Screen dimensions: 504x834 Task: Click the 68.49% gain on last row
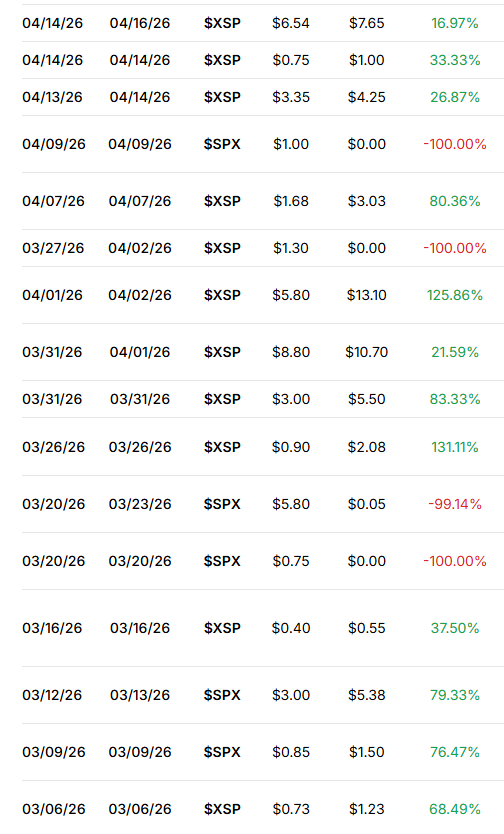[455, 810]
